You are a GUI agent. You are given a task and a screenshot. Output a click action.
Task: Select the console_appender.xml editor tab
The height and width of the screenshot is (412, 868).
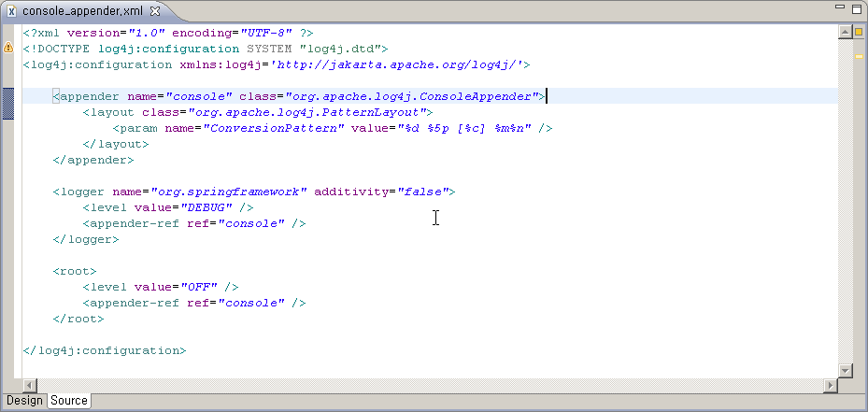(81, 10)
